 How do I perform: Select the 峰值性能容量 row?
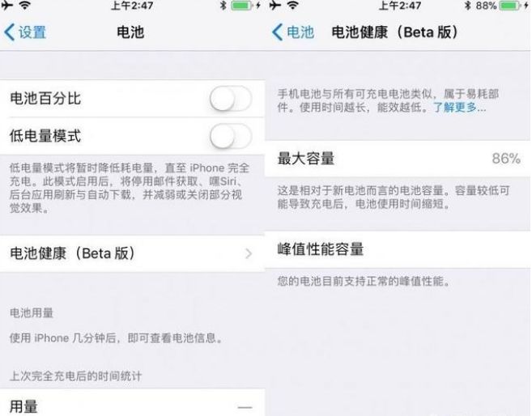(x=398, y=249)
